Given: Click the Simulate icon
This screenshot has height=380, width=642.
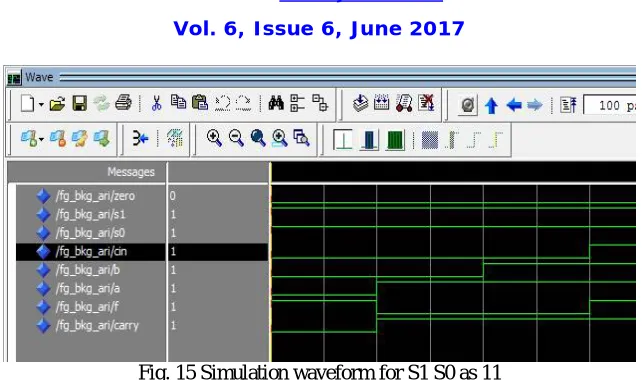Looking at the screenshot, I should coord(404,103).
